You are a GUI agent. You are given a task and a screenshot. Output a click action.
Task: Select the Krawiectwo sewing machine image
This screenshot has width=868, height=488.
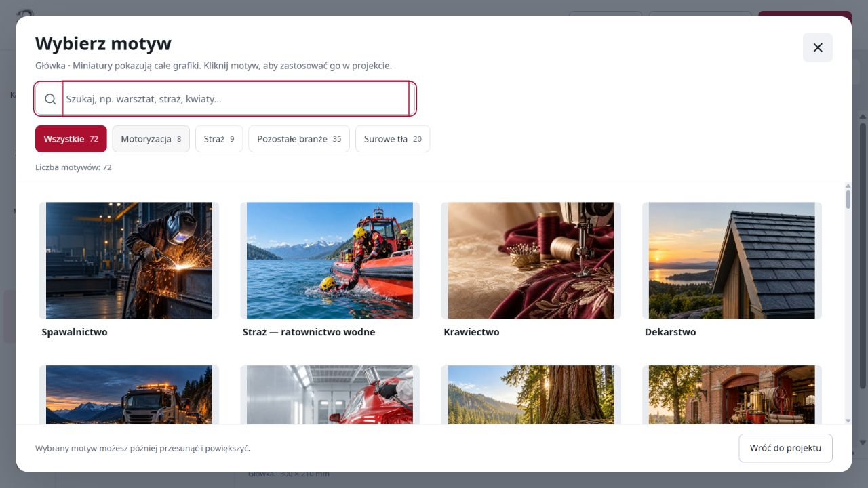[x=531, y=260]
